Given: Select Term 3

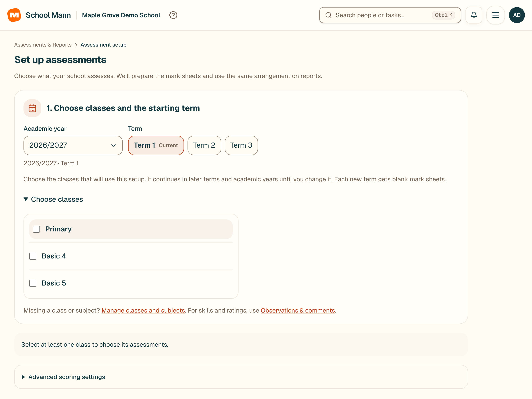Looking at the screenshot, I should (241, 145).
